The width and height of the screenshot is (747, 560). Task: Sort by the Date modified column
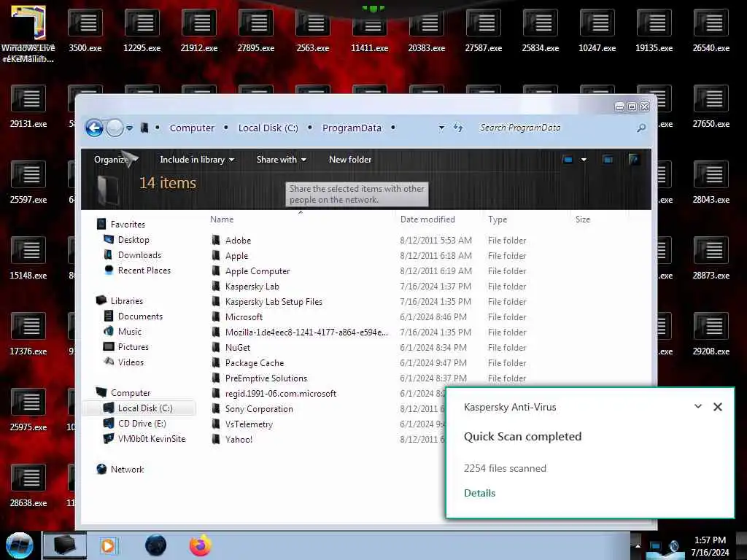pyautogui.click(x=427, y=219)
